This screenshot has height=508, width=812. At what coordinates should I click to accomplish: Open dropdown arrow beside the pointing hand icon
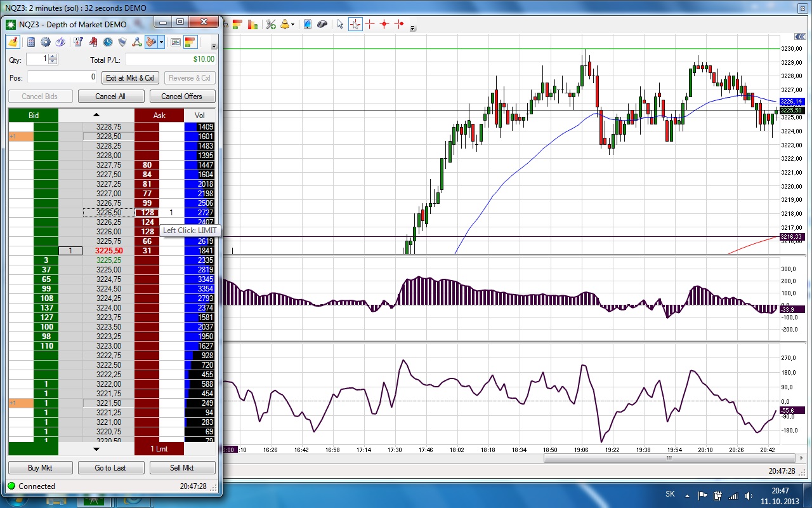162,42
